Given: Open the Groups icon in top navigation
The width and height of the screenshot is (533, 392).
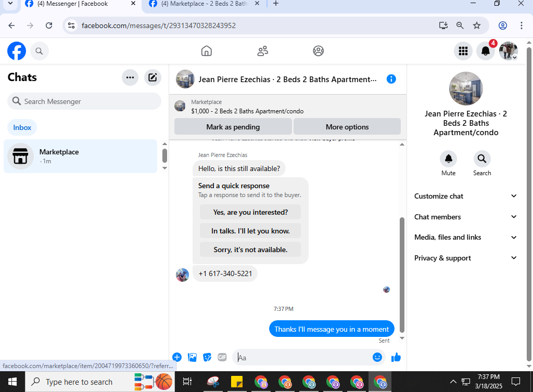Looking at the screenshot, I should coord(318,51).
